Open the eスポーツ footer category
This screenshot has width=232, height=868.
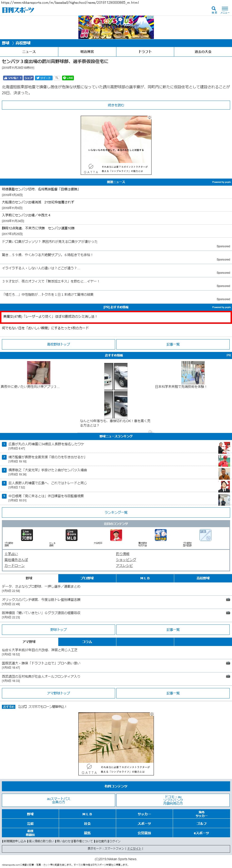[x=201, y=833]
